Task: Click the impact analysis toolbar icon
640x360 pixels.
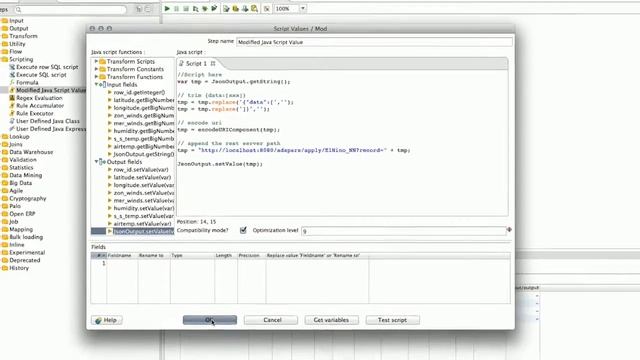Action: pyautogui.click(x=236, y=8)
